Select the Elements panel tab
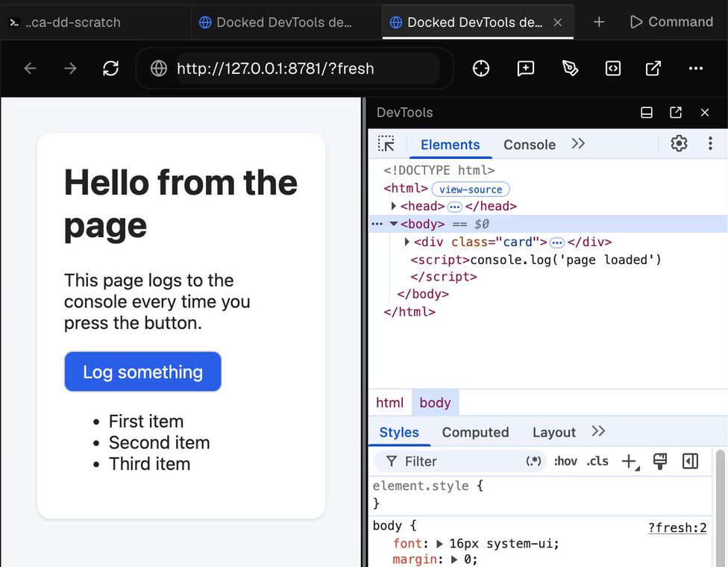This screenshot has height=567, width=728. (450, 145)
